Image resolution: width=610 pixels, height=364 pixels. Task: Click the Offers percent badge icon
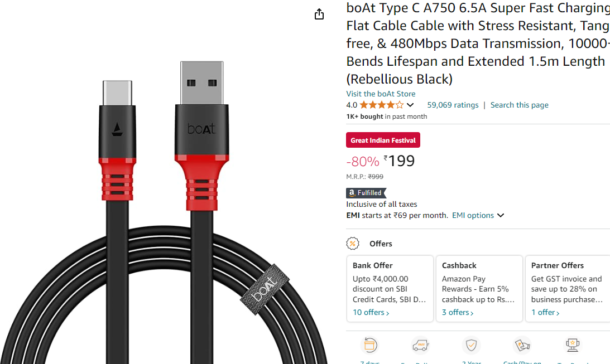coord(353,244)
